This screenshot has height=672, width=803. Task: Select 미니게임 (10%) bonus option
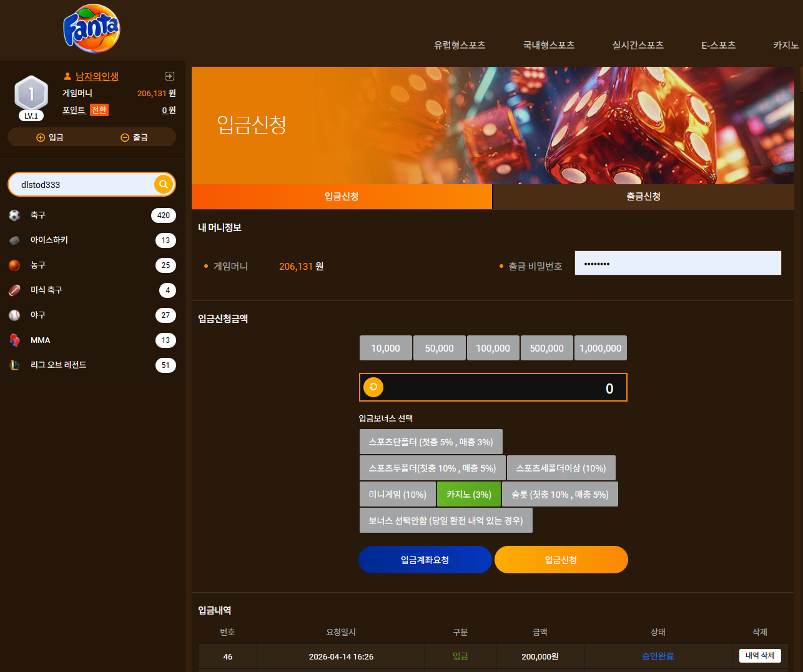(398, 494)
